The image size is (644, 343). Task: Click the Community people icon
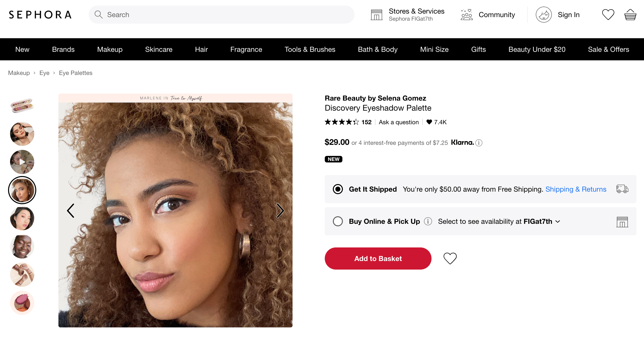(x=467, y=15)
